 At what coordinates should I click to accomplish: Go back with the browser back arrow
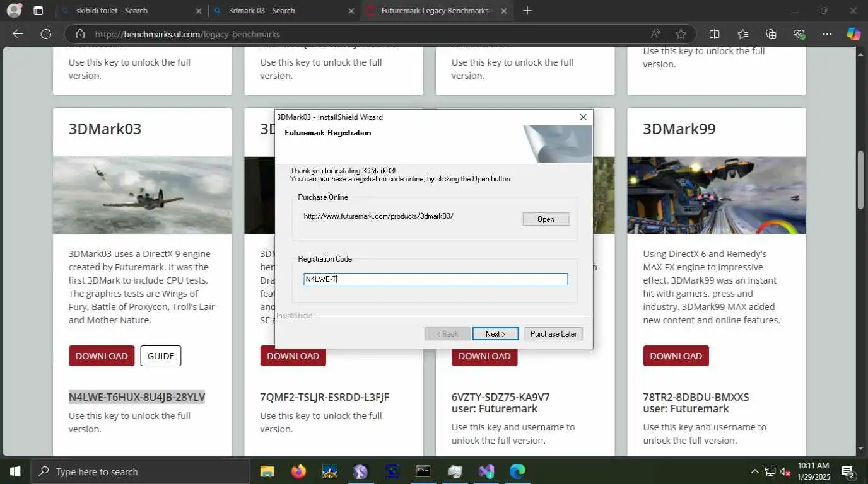click(18, 34)
